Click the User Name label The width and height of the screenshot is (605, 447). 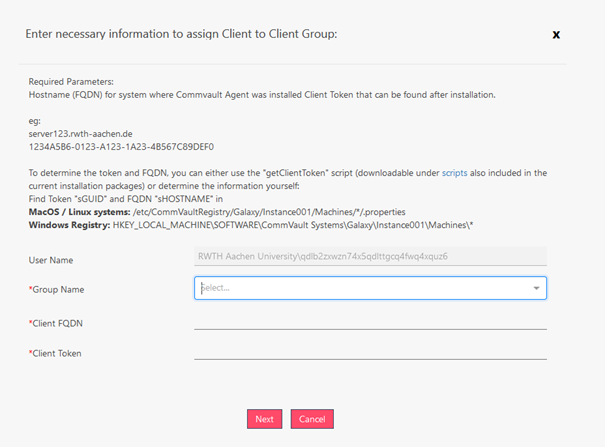pos(53,260)
